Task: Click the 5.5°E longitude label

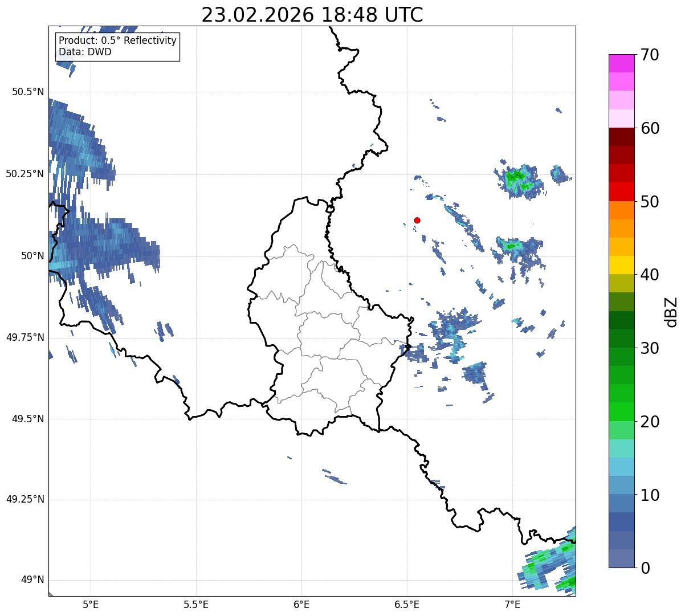Action: point(196,604)
